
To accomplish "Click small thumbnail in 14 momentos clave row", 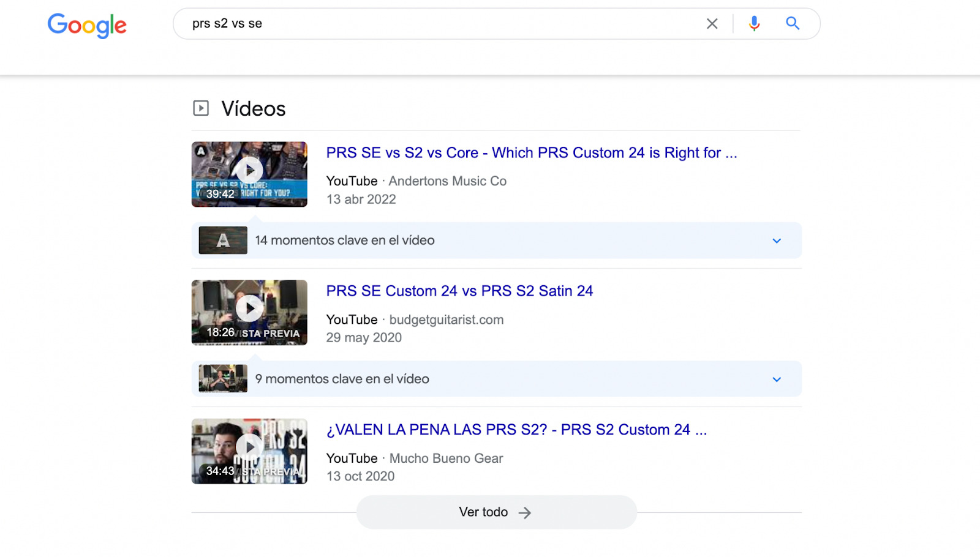I will [223, 241].
